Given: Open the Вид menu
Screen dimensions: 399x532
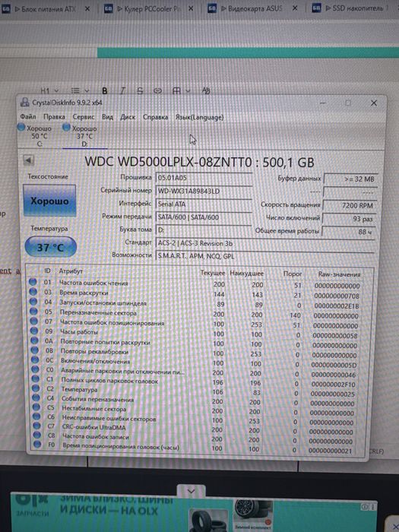Looking at the screenshot, I should (108, 117).
